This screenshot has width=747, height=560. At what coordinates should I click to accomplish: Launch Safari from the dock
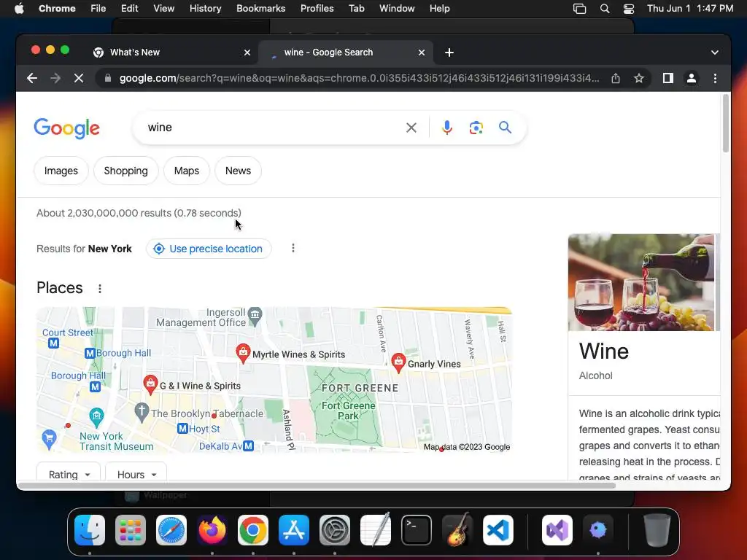coord(171,530)
